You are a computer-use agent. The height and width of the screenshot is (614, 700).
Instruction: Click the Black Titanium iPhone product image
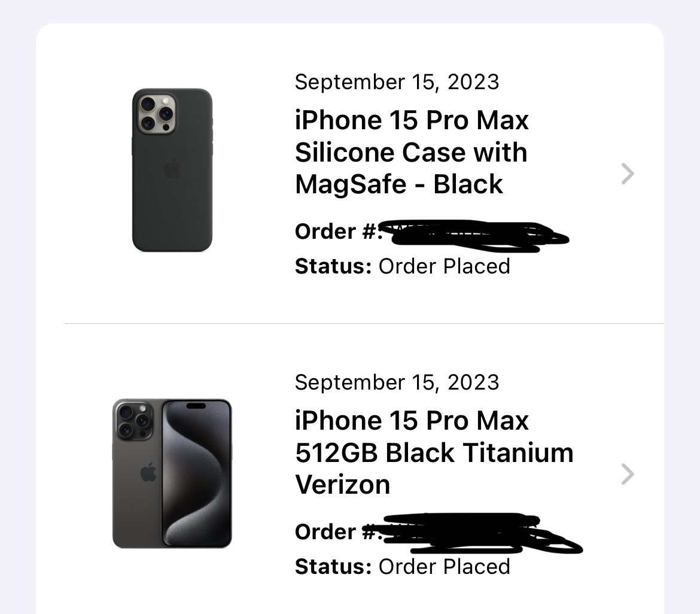point(172,473)
